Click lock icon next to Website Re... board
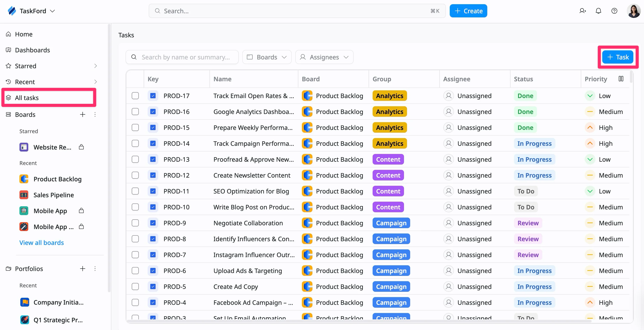This screenshot has width=644, height=330. tap(81, 147)
